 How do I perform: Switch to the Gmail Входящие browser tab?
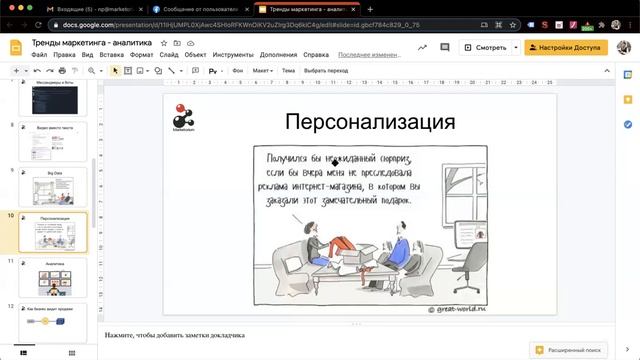(94, 9)
